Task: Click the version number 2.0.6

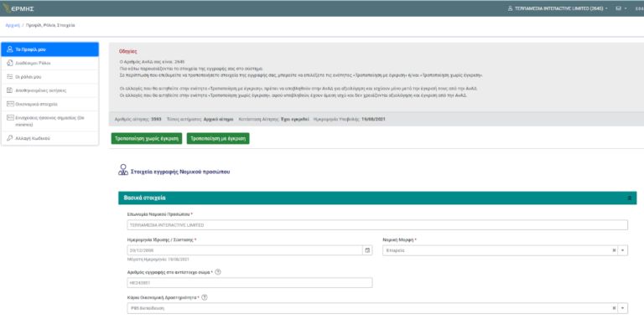Action: pyautogui.click(x=639, y=8)
